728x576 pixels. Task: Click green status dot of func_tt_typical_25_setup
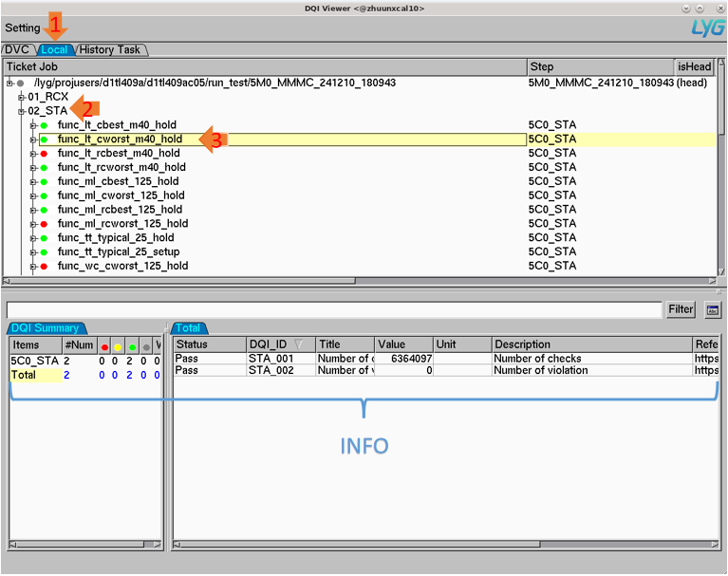coord(44,252)
